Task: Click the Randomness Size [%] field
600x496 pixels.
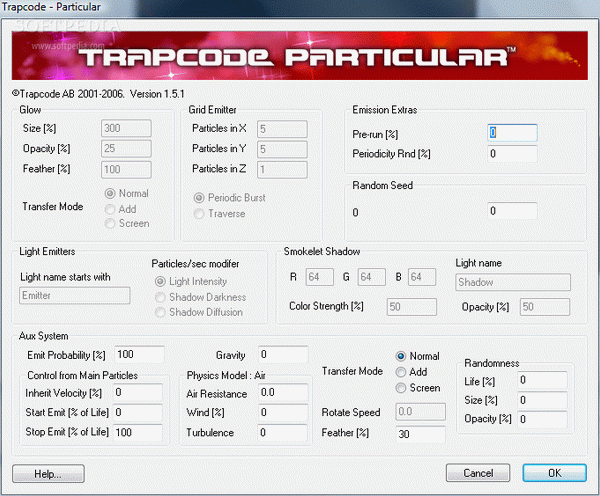Action: (x=542, y=400)
